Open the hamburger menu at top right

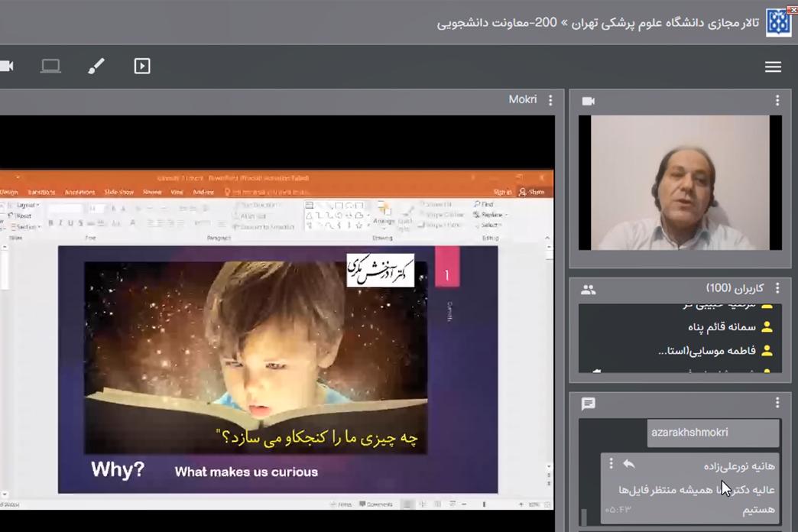click(773, 67)
